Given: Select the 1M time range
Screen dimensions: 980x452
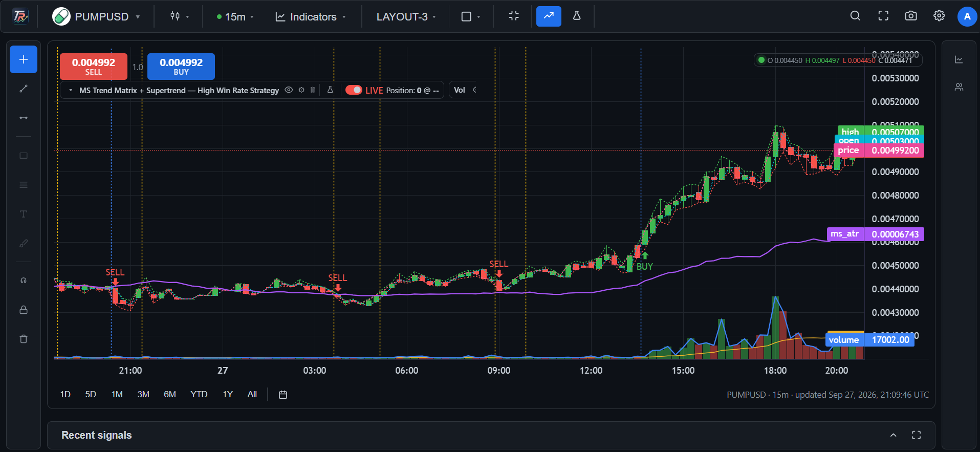Looking at the screenshot, I should point(117,394).
